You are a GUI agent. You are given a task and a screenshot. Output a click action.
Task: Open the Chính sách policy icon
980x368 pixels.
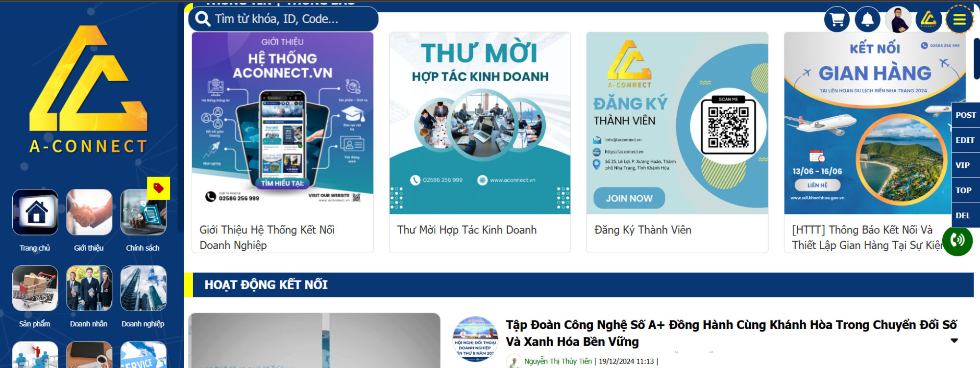143,212
